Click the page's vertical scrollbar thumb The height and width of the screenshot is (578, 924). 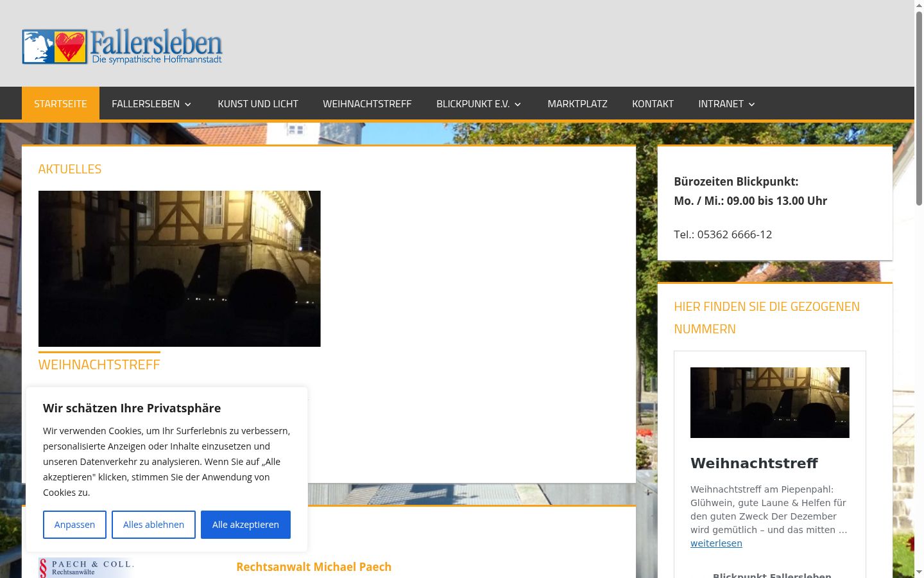(x=919, y=108)
